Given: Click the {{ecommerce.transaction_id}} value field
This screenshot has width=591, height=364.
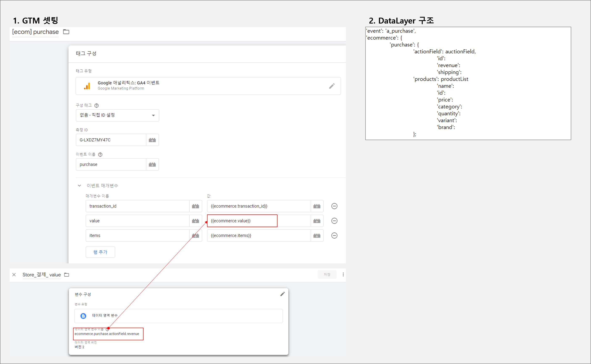Looking at the screenshot, I should (x=259, y=206).
